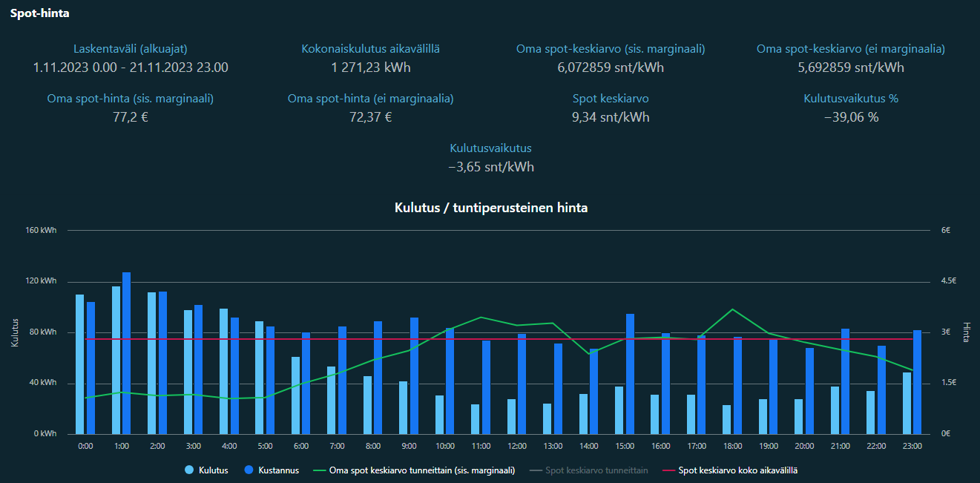Select the light-blue Kulutus bar at 1:00
The image size is (980, 483).
[x=116, y=360]
